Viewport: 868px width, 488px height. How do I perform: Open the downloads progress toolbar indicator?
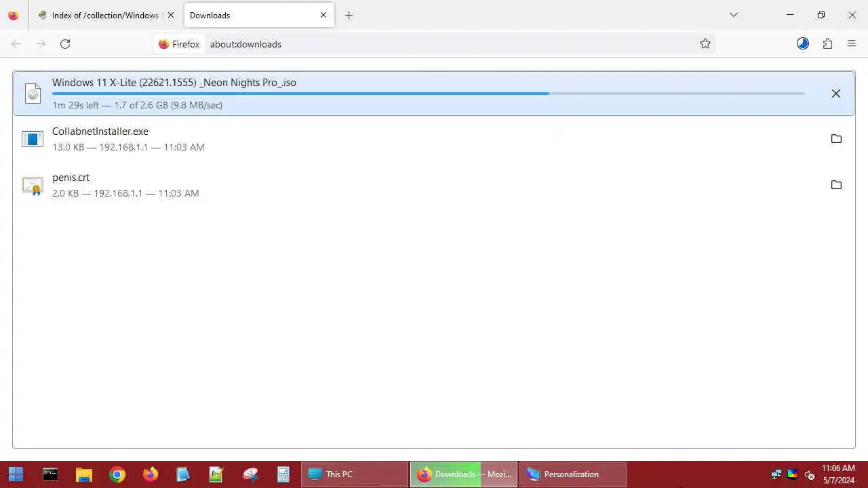point(803,44)
